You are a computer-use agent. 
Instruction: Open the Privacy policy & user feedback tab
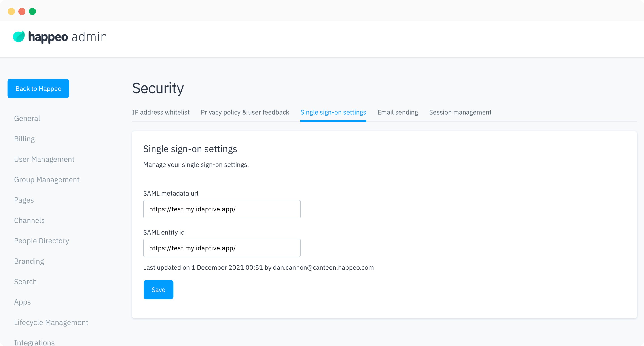click(245, 112)
